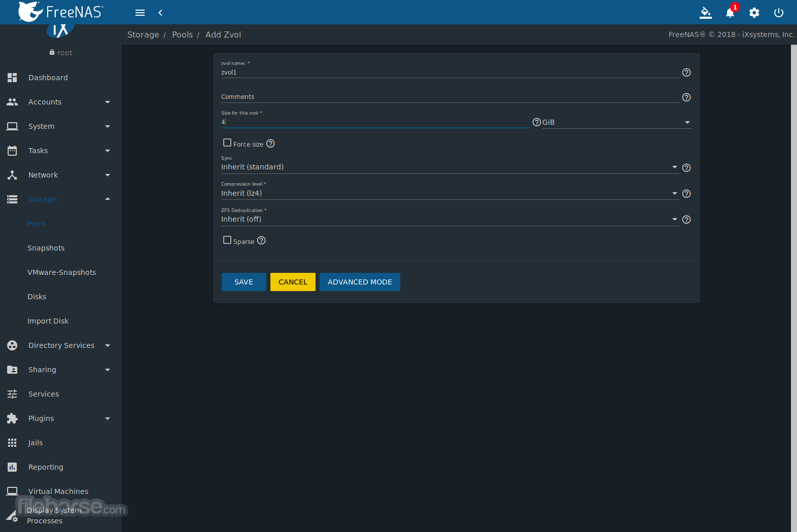Click the System laptop icon

[12, 126]
